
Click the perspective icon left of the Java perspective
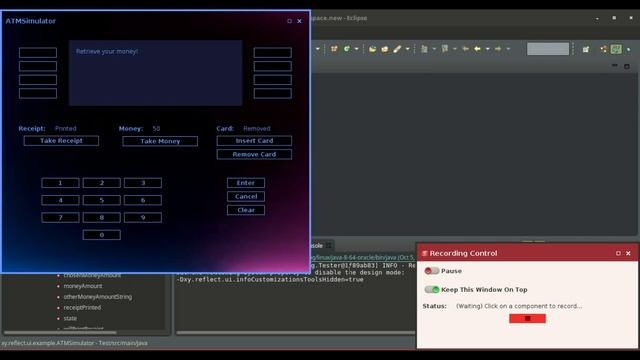tap(603, 49)
